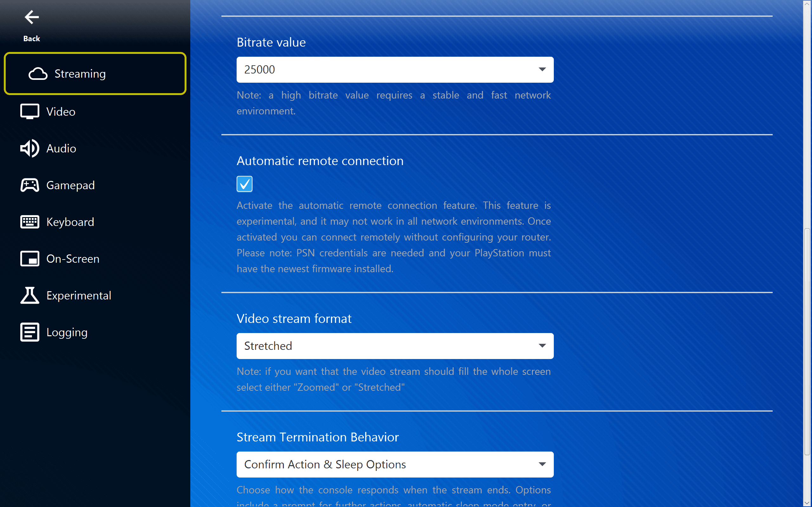Click the Streaming cloud icon
The height and width of the screenshot is (507, 812).
[x=38, y=74]
